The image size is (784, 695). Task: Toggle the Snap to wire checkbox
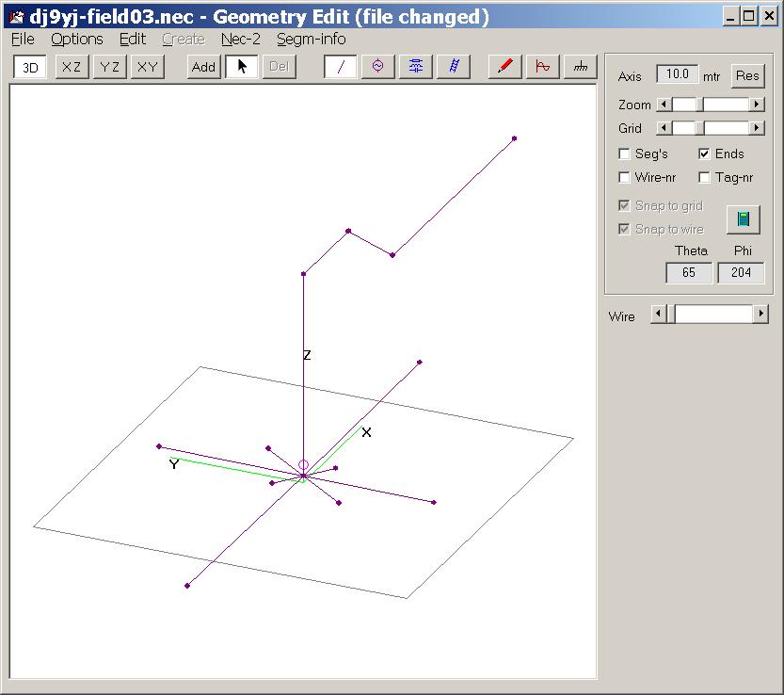pos(624,229)
